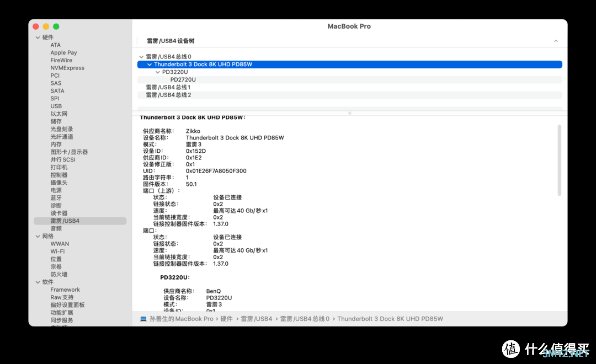Click the vendor name BenQ
The height and width of the screenshot is (364, 596).
pyautogui.click(x=213, y=291)
